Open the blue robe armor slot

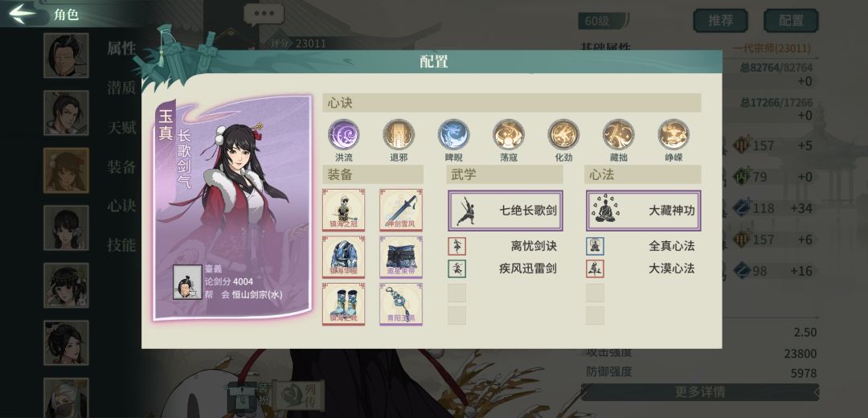coord(344,257)
